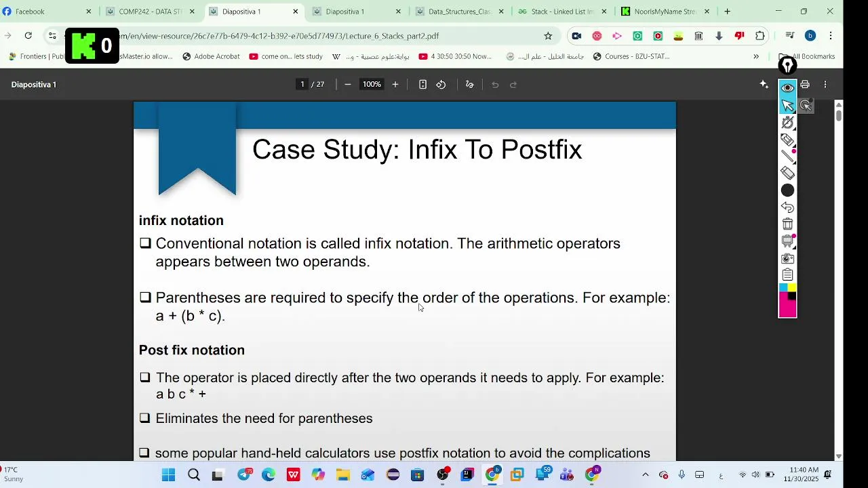Zoom in on the PDF
Image resolution: width=868 pixels, height=488 pixels.
pyautogui.click(x=395, y=85)
